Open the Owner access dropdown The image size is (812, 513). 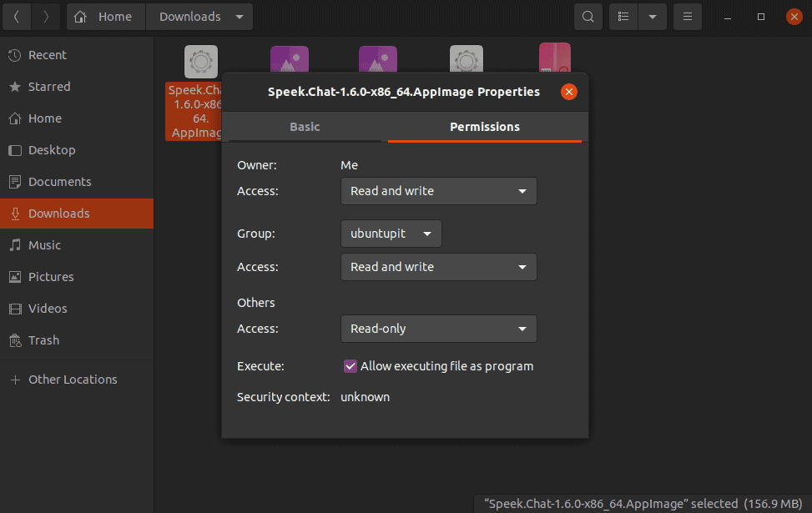point(439,191)
